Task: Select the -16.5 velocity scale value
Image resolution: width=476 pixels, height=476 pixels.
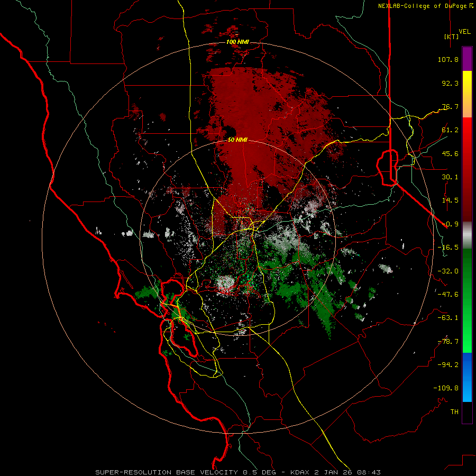Action: point(448,248)
